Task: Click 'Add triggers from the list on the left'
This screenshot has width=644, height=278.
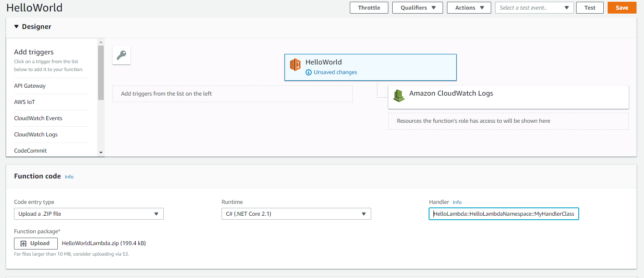Action: point(166,93)
